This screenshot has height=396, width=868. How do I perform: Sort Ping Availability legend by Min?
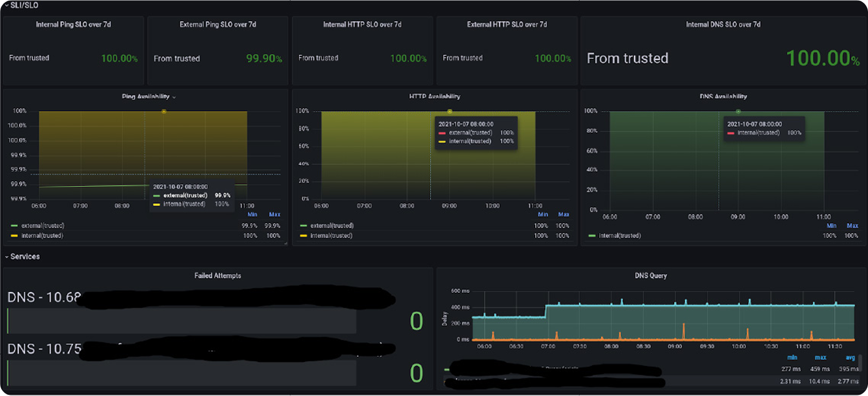[x=252, y=214]
